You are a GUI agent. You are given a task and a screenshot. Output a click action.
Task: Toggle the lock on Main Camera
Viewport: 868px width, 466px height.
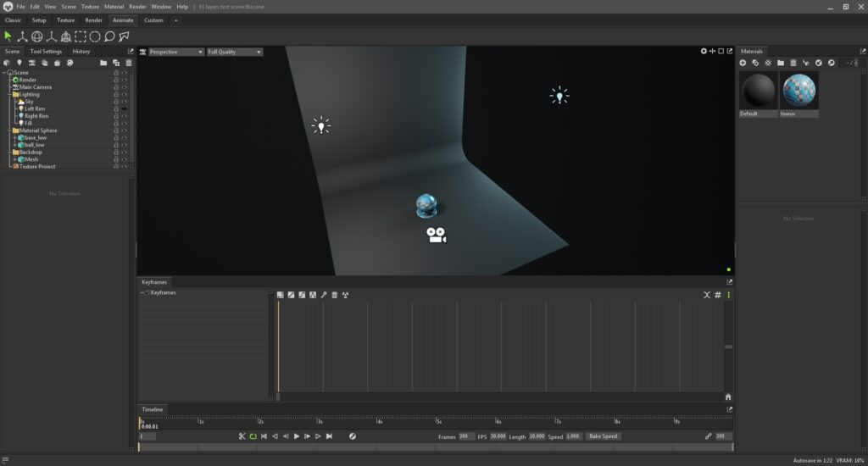(x=115, y=87)
